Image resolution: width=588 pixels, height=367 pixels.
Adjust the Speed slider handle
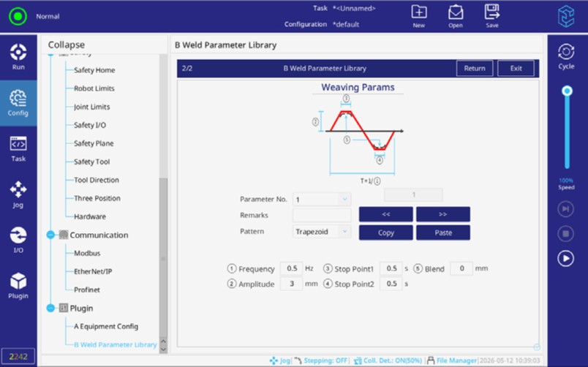coord(567,91)
